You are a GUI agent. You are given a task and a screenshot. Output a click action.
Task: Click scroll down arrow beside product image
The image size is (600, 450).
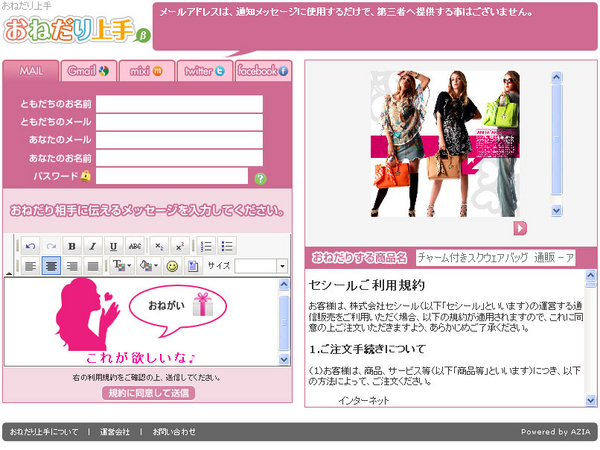coord(556,210)
